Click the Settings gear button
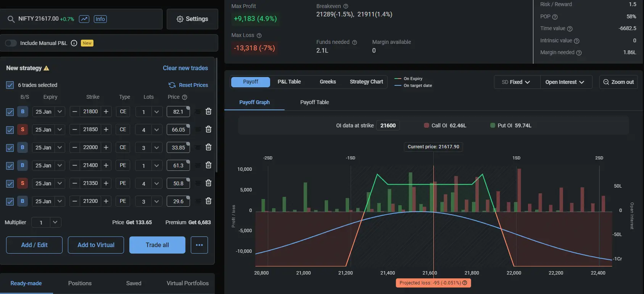644x294 pixels. pos(192,19)
